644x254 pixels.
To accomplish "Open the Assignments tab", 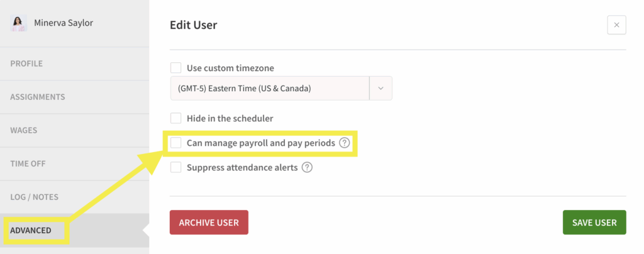I will point(38,97).
